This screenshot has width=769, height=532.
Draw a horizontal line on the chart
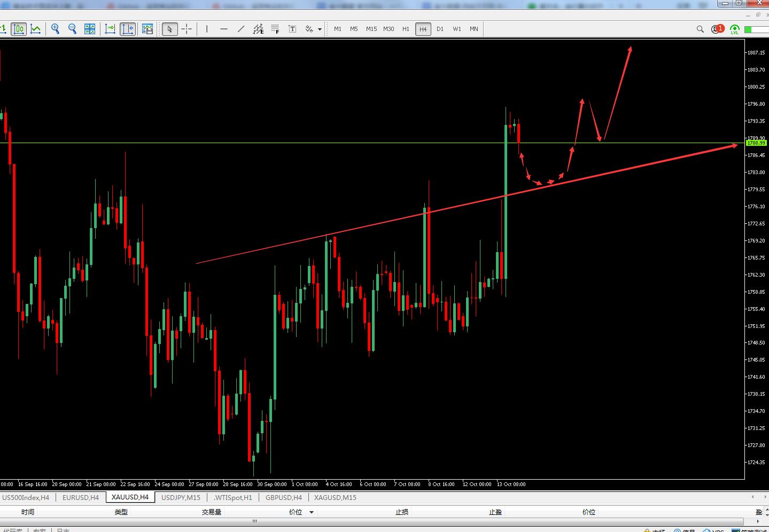[224, 29]
